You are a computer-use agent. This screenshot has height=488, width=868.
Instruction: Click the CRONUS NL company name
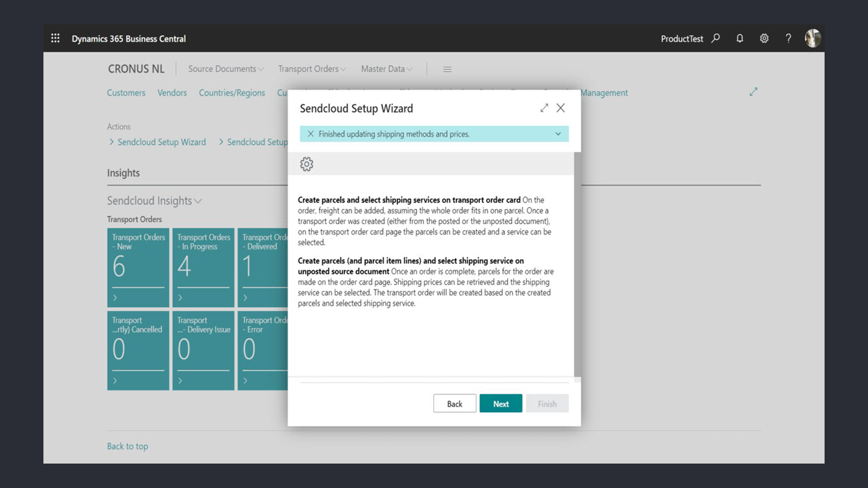point(136,69)
